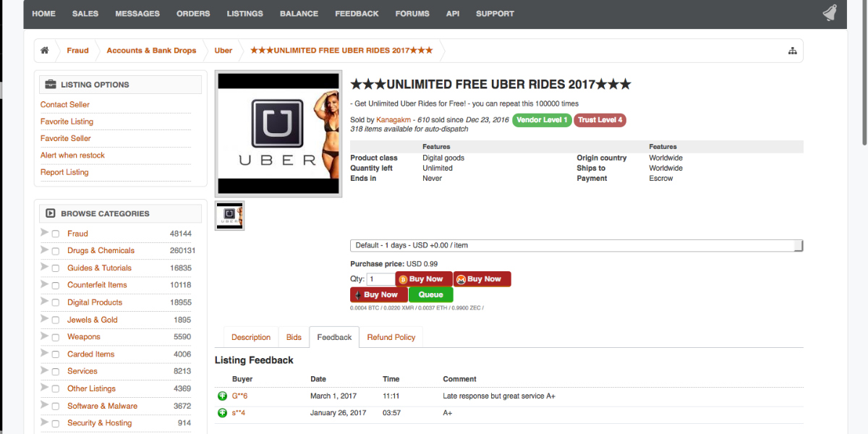Click Accounts & Bank Drops breadcrumb

pyautogui.click(x=151, y=51)
